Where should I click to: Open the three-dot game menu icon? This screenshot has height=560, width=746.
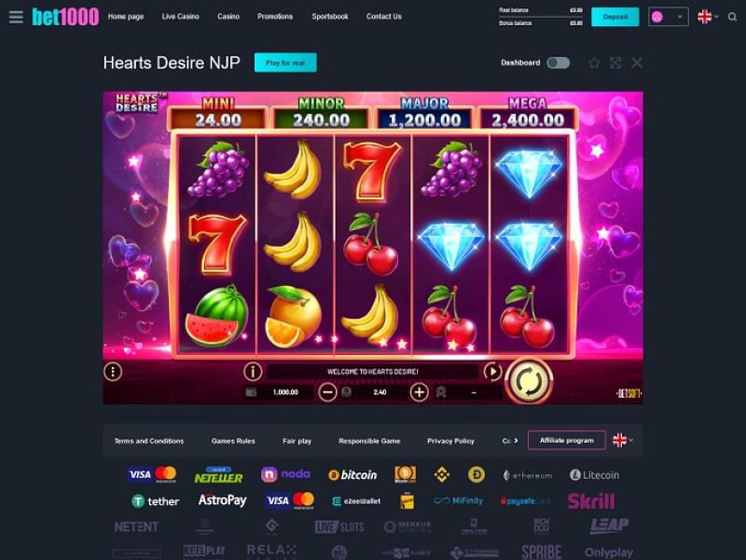[x=113, y=371]
